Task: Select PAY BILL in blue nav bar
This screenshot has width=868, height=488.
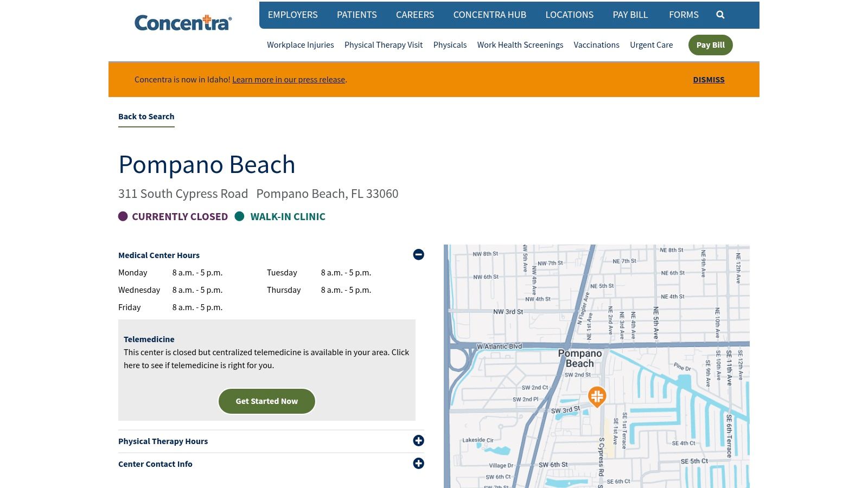Action: pos(630,15)
